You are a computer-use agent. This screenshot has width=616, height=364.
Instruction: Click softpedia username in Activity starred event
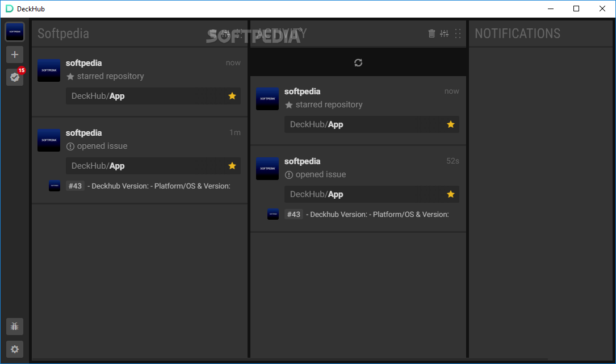302,91
